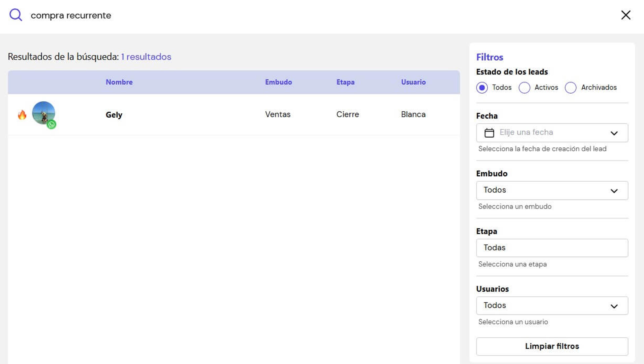Open the Etapa filter field showing Todas
This screenshot has width=644, height=364.
(x=552, y=248)
